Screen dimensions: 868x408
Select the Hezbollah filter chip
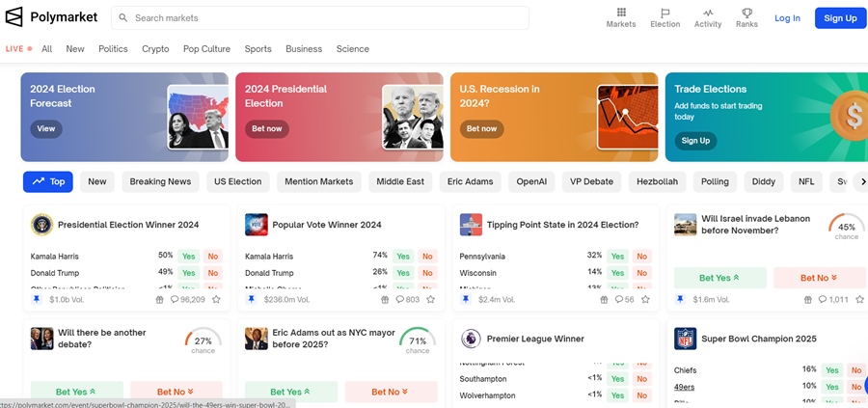point(657,181)
